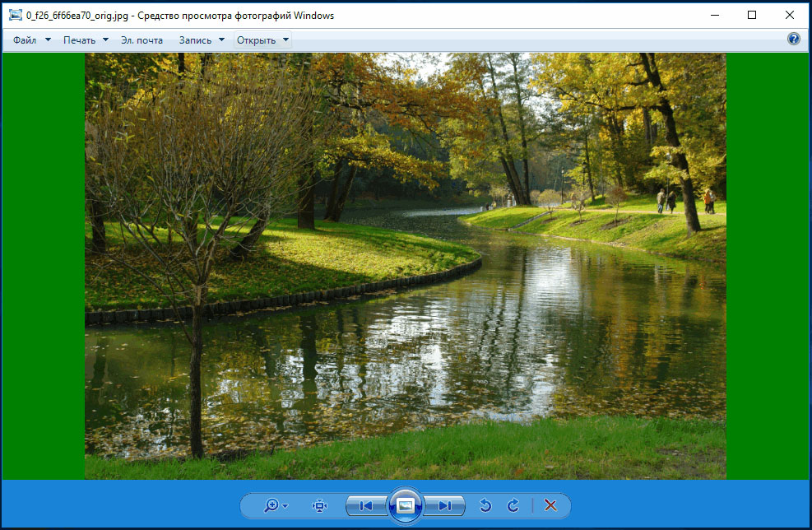
Task: Open the Печать menu
Action: [79, 40]
